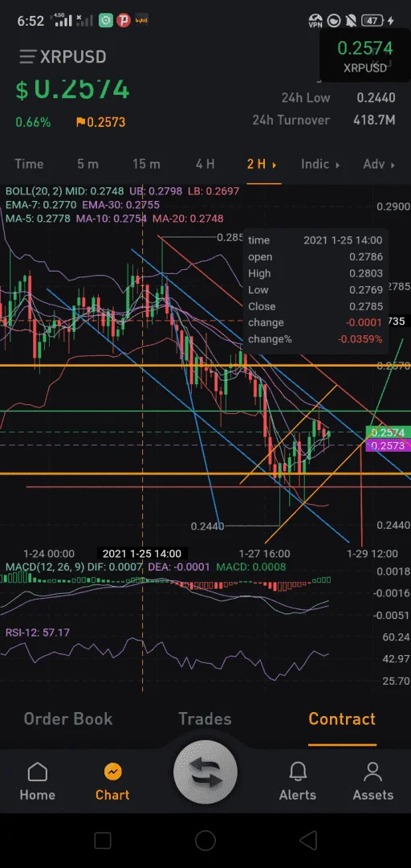This screenshot has height=868, width=411.
Task: Open the Trades tab
Action: click(205, 719)
